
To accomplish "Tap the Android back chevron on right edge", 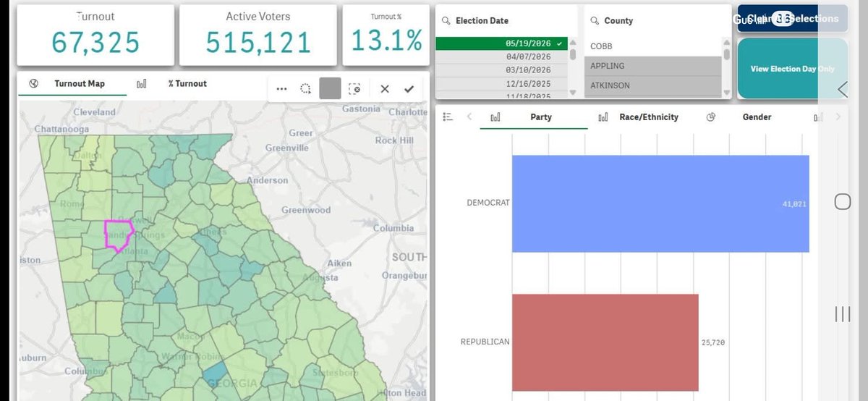I will [x=843, y=89].
